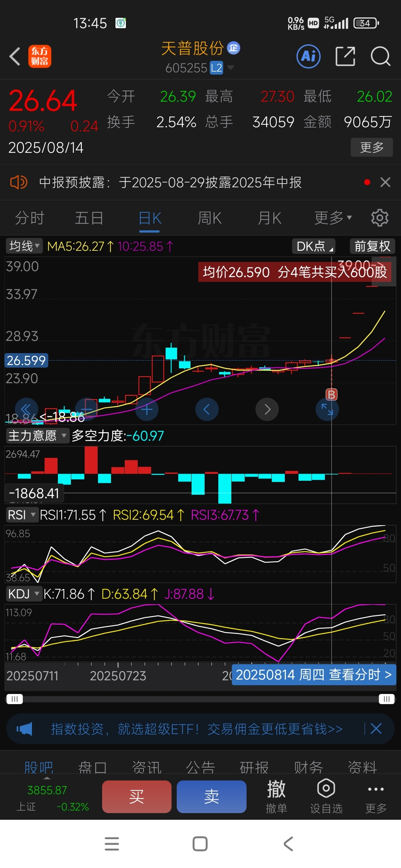Screen dimensions: 401x868
Task: Zoom in chart with plus button
Action: coord(147,409)
